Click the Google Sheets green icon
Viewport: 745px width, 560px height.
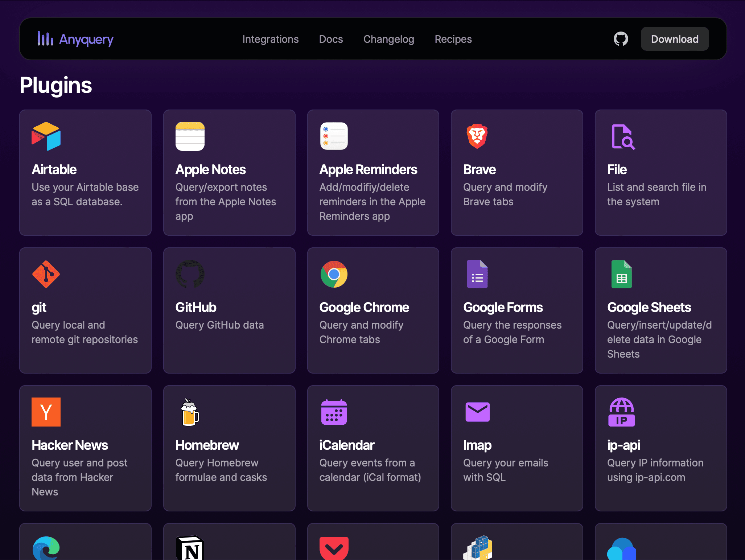[x=621, y=274]
